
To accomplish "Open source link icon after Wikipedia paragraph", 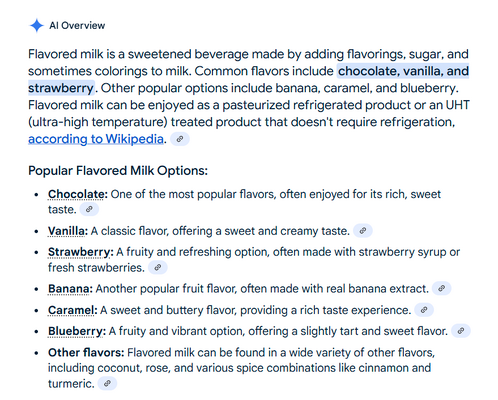I will click(180, 139).
